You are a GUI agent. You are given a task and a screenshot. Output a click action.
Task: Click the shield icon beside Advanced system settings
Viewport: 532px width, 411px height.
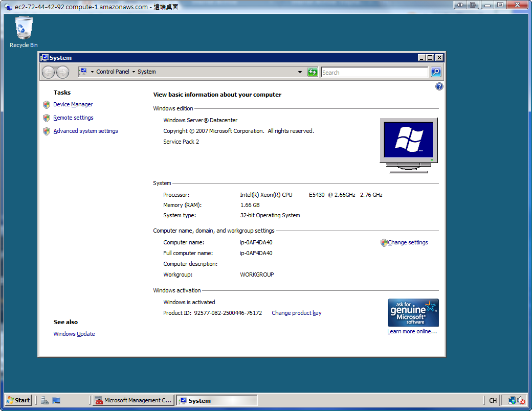47,131
